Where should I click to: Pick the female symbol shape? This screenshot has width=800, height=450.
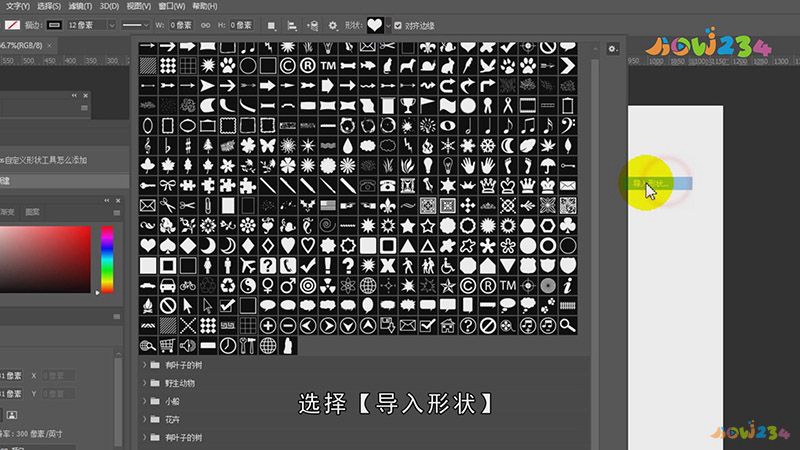(x=268, y=286)
